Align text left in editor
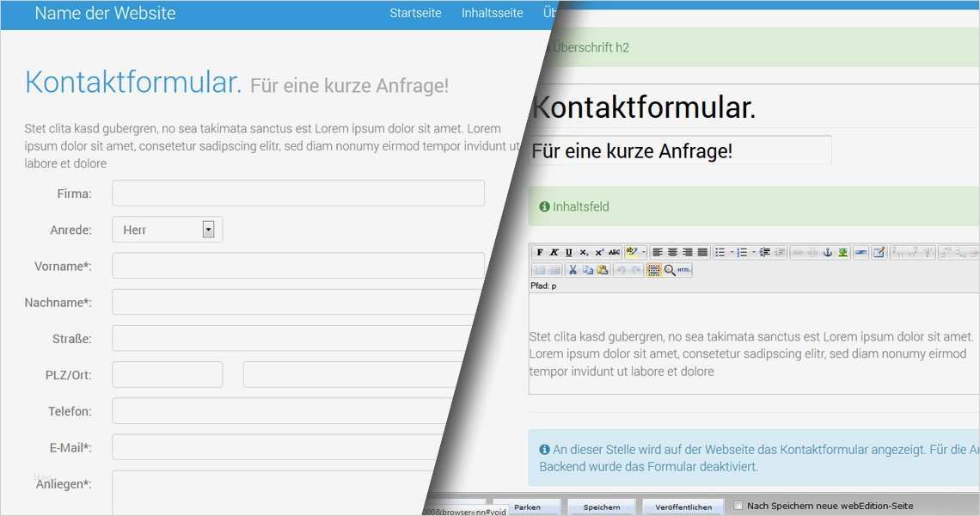This screenshot has height=516, width=980. pyautogui.click(x=658, y=252)
